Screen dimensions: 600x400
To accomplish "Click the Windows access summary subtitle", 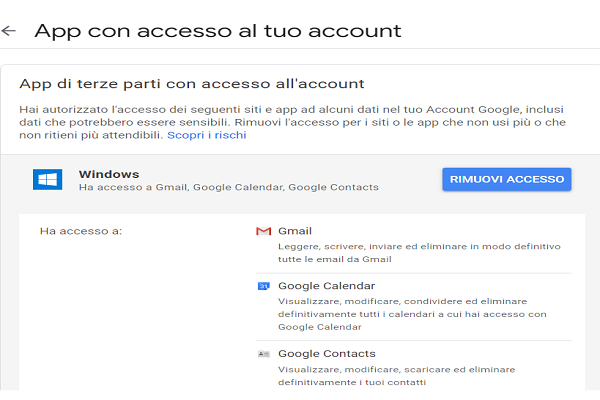I will [229, 187].
